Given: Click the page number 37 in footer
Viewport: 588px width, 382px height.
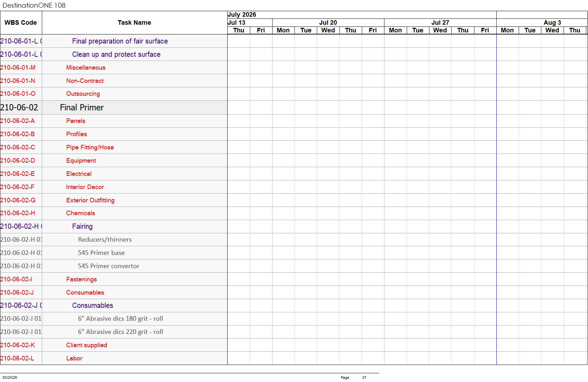Looking at the screenshot, I should 364,377.
